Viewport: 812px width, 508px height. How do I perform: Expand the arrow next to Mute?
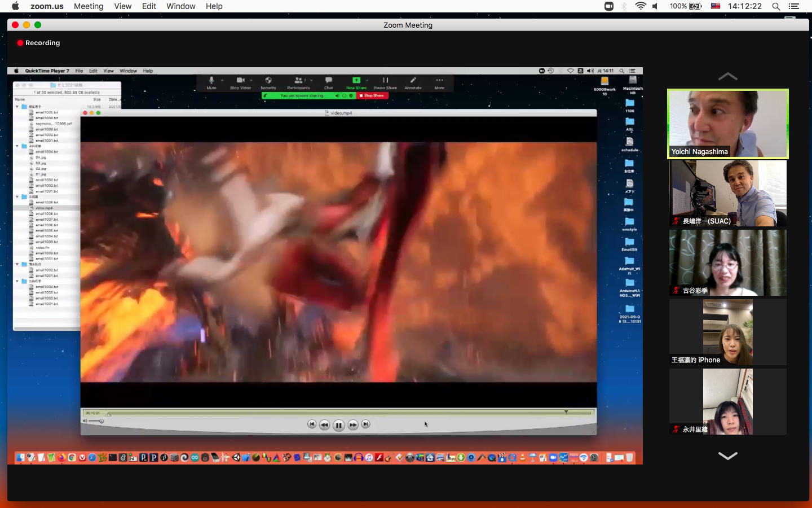point(222,81)
